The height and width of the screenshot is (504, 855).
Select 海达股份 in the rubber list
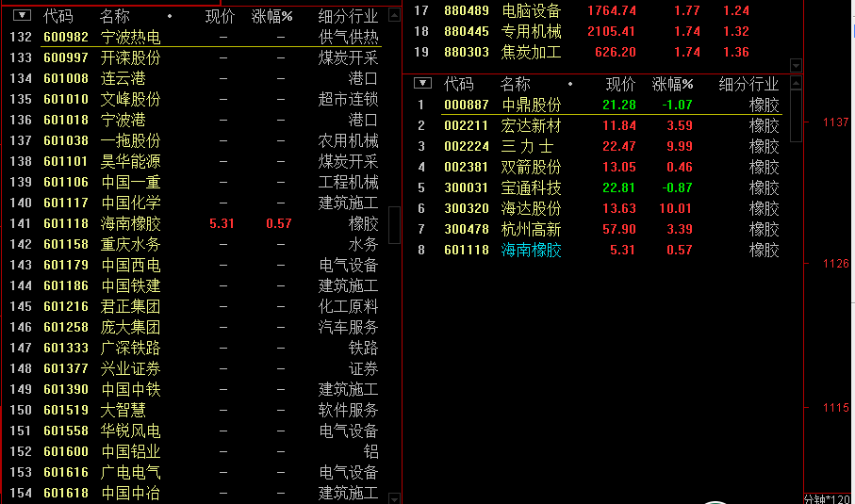pyautogui.click(x=599, y=208)
